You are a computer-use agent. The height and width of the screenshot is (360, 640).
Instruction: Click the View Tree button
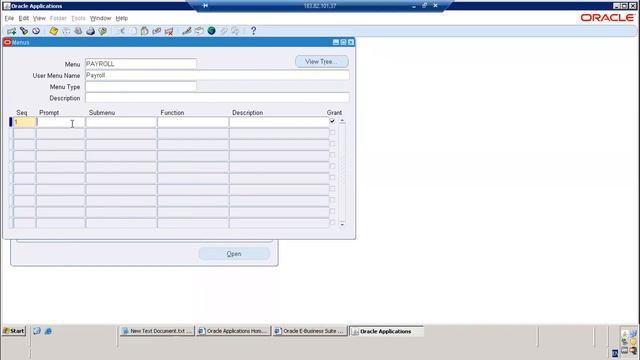(x=322, y=62)
